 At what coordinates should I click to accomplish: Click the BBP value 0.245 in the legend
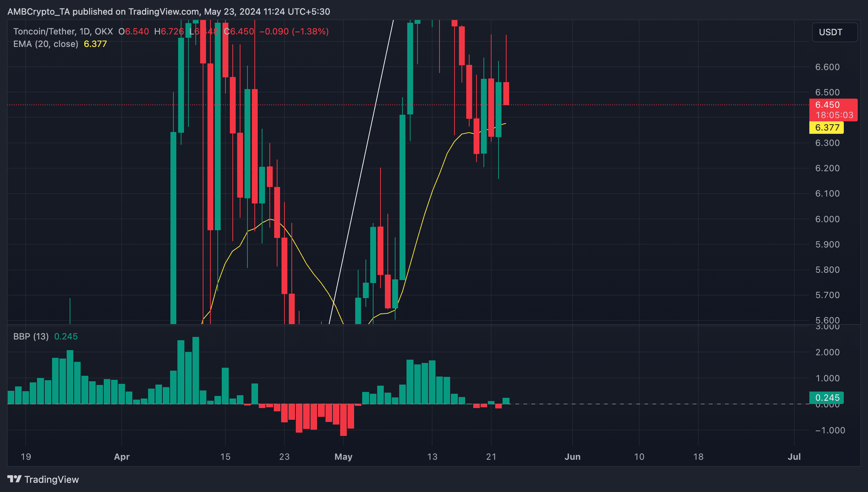[x=66, y=337]
